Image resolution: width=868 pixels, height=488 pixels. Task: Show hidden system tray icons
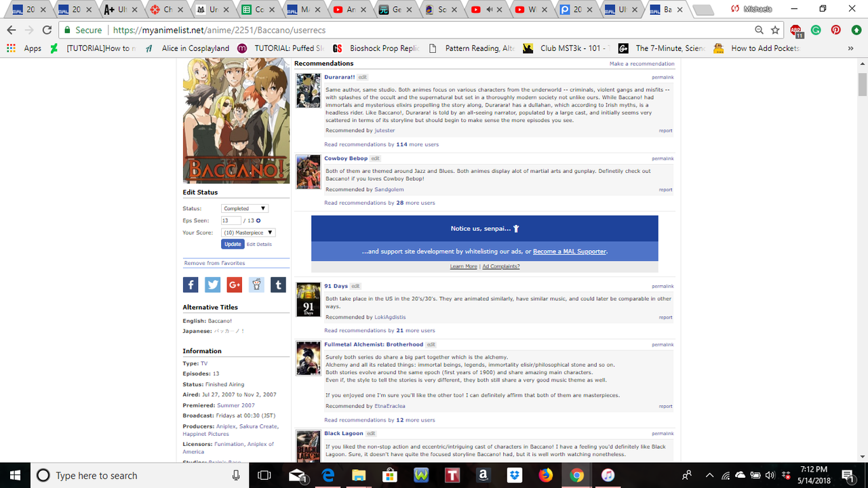click(x=709, y=475)
